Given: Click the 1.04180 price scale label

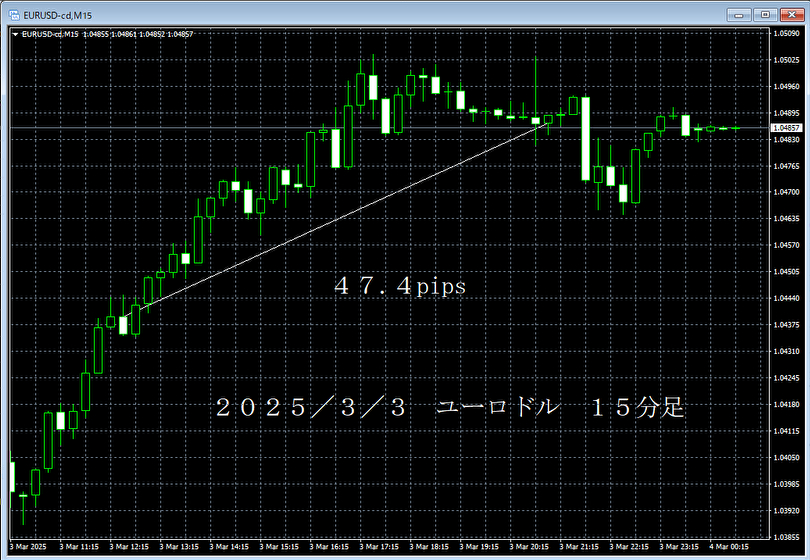Looking at the screenshot, I should [x=786, y=405].
